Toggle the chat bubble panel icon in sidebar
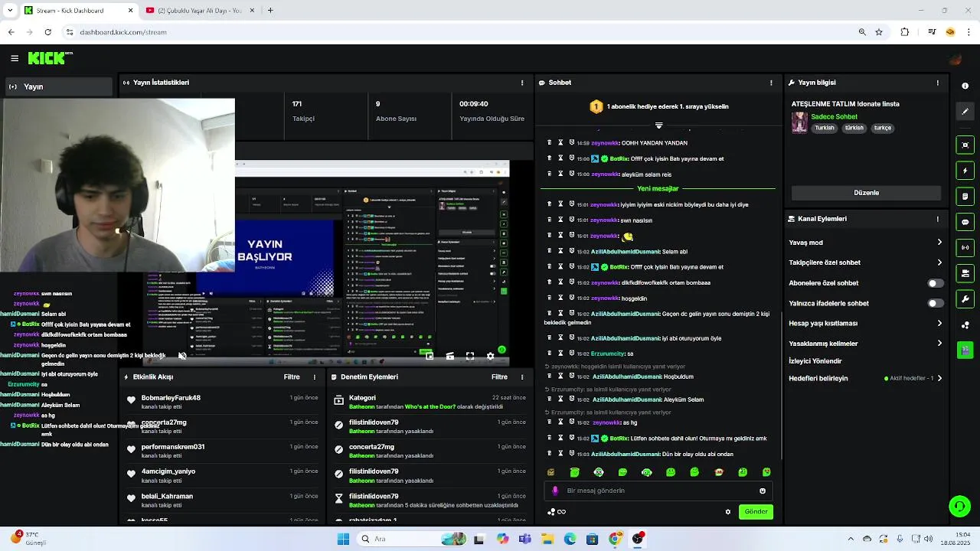The height and width of the screenshot is (551, 980). click(x=965, y=222)
